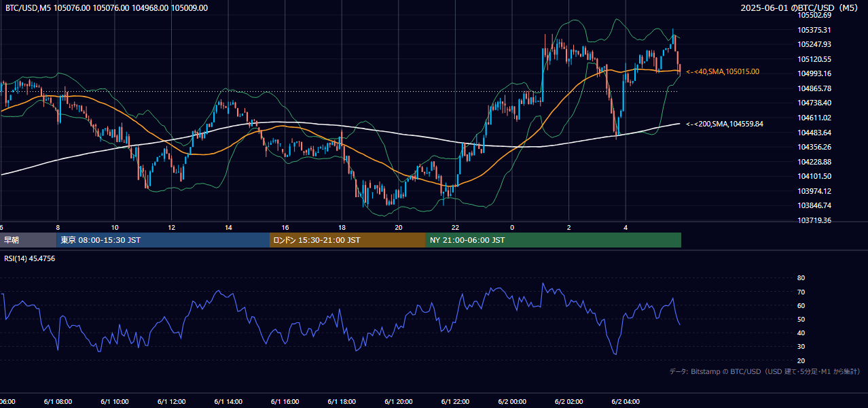Click RSI axis level 80
Screen dimensions: 868x408
coord(801,278)
